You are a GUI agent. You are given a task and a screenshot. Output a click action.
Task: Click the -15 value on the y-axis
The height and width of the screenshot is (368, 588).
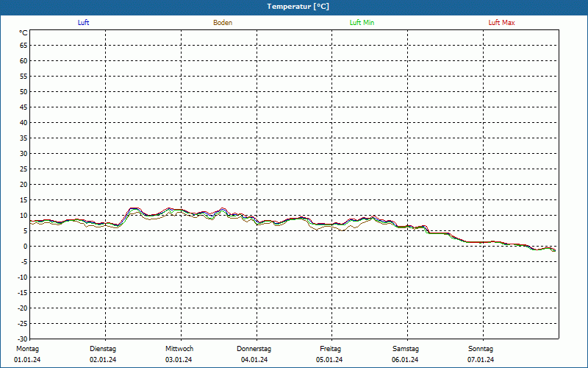point(23,292)
